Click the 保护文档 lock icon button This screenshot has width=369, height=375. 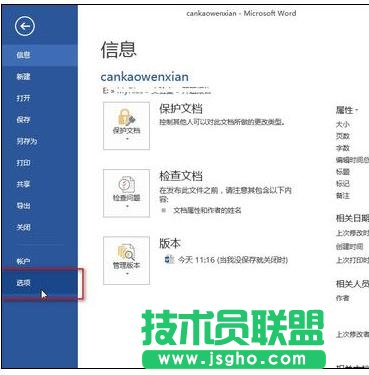click(126, 126)
